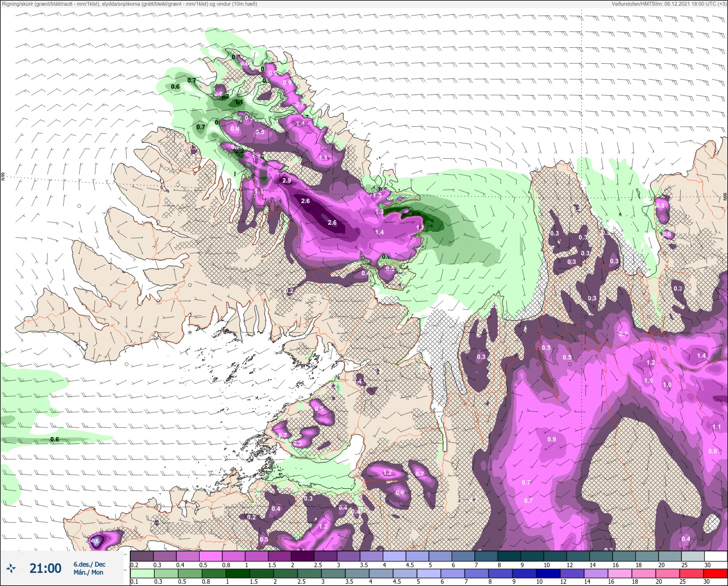This screenshot has width=728, height=586.
Task: Select red 30 swatch ending rain legend
Action: 715,573
